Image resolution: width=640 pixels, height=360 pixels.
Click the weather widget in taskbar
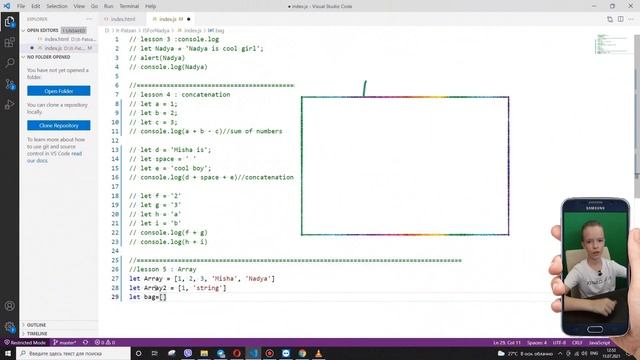(525, 353)
